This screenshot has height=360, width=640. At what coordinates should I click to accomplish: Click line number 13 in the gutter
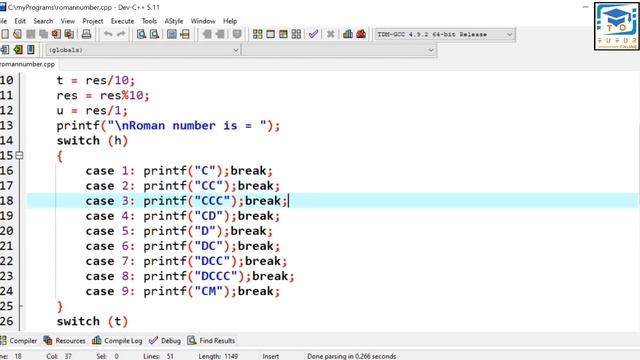click(7, 125)
